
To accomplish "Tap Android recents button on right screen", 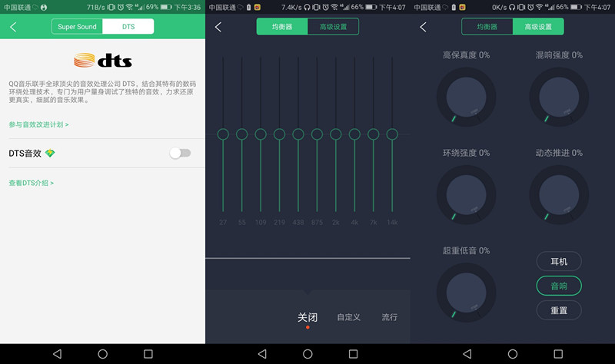I will click(558, 354).
